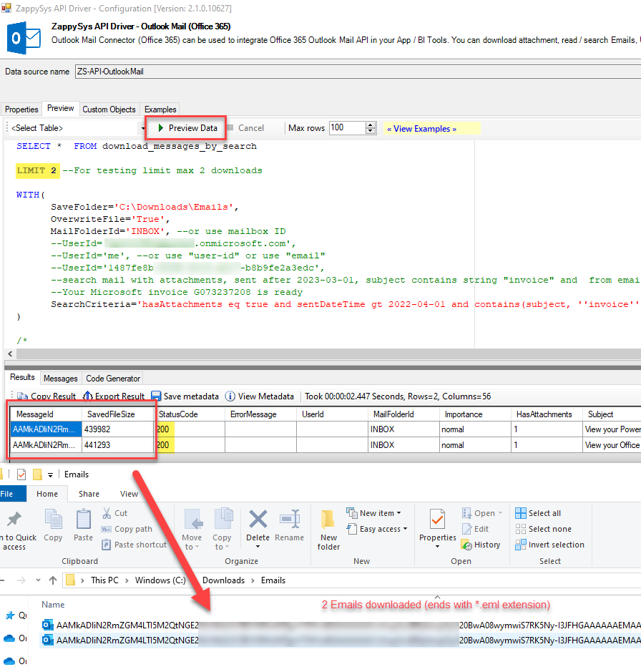Open the recent locations dropdown chevron
Viewport: 641px width, 672px height.
pyautogui.click(x=38, y=580)
